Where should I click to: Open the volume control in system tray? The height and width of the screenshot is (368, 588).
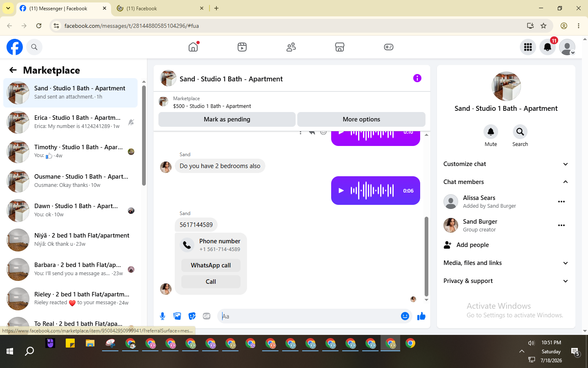pyautogui.click(x=531, y=343)
